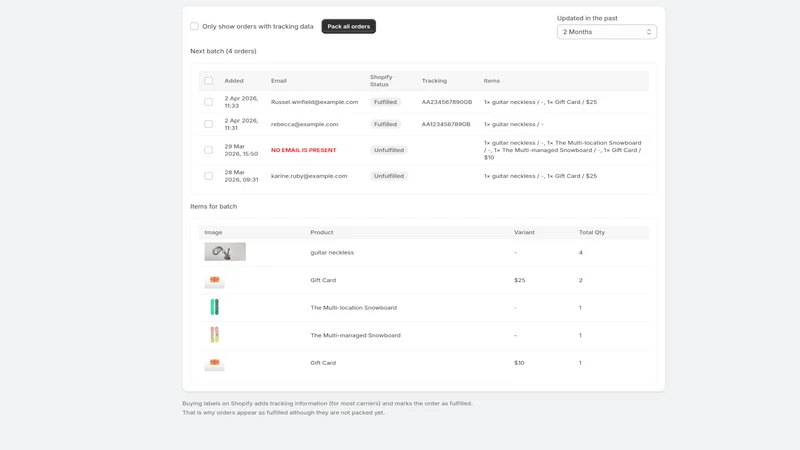Click the Shopify Status column header
The width and height of the screenshot is (800, 450).
[x=381, y=81]
